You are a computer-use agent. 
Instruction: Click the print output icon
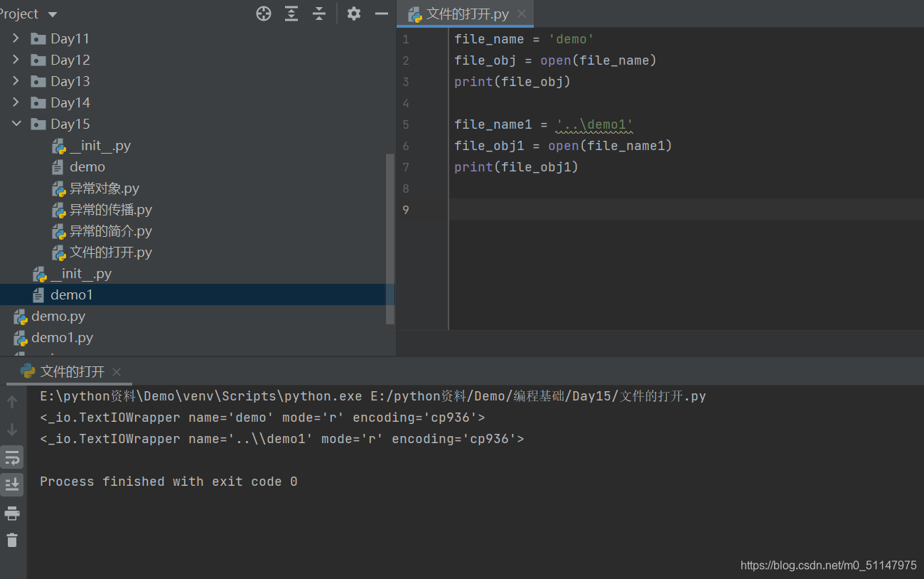click(x=12, y=513)
